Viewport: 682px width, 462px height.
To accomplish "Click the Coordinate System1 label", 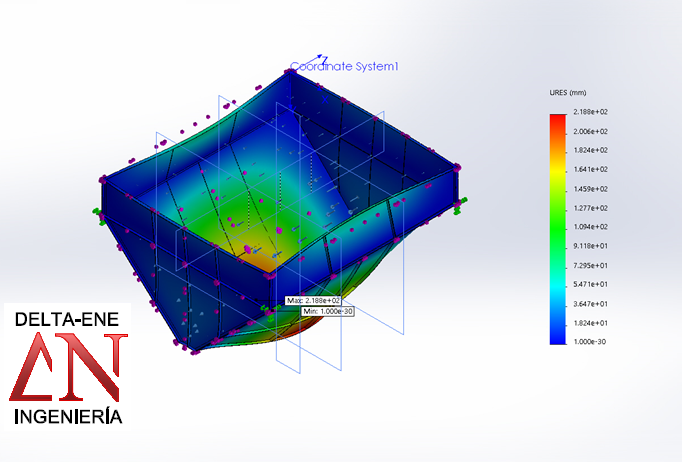I will tap(345, 67).
